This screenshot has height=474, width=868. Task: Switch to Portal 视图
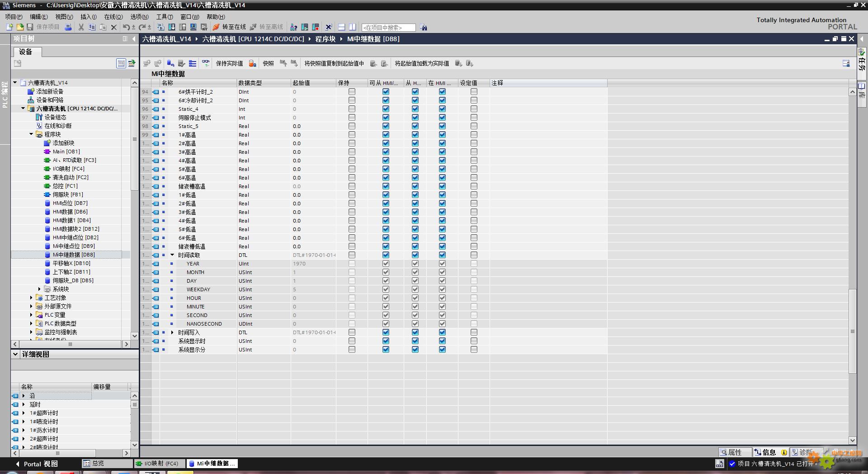(37, 464)
